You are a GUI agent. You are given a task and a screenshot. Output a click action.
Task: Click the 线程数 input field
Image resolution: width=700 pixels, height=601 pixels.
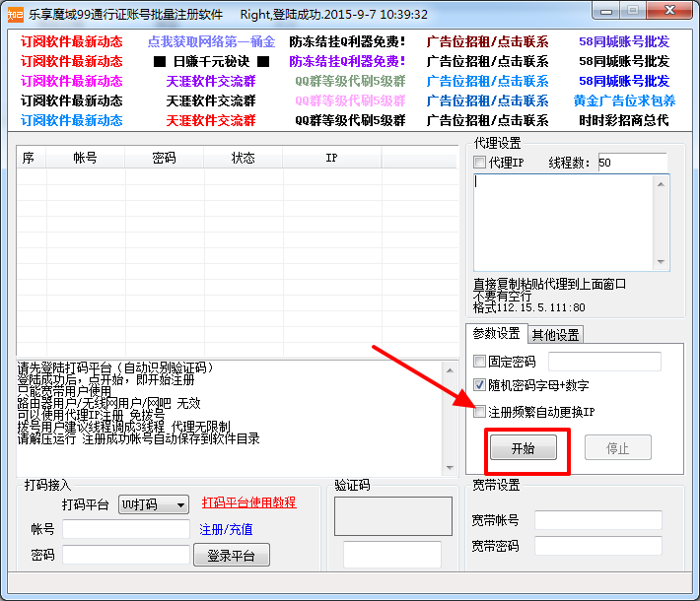tap(632, 163)
